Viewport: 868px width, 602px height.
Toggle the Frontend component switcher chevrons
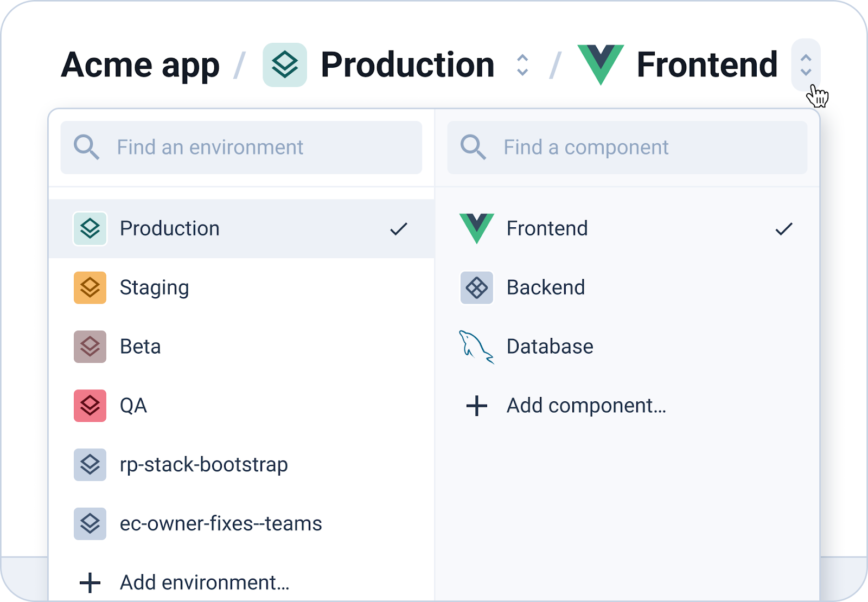[806, 65]
